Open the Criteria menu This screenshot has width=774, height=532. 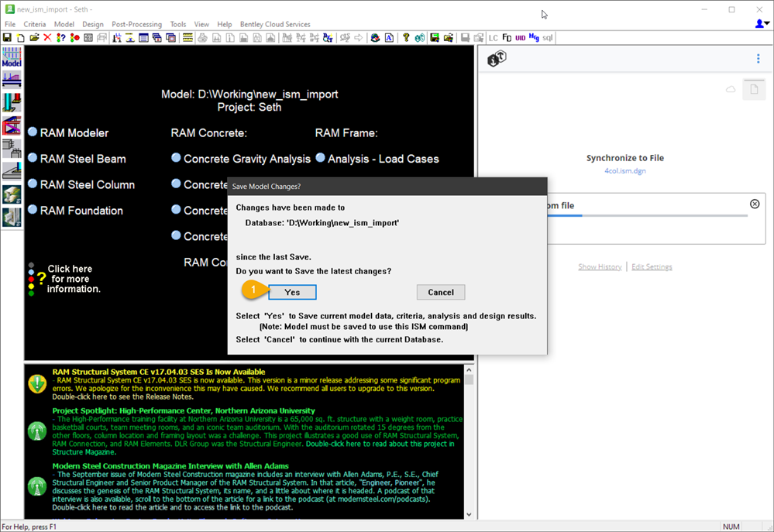tap(35, 24)
